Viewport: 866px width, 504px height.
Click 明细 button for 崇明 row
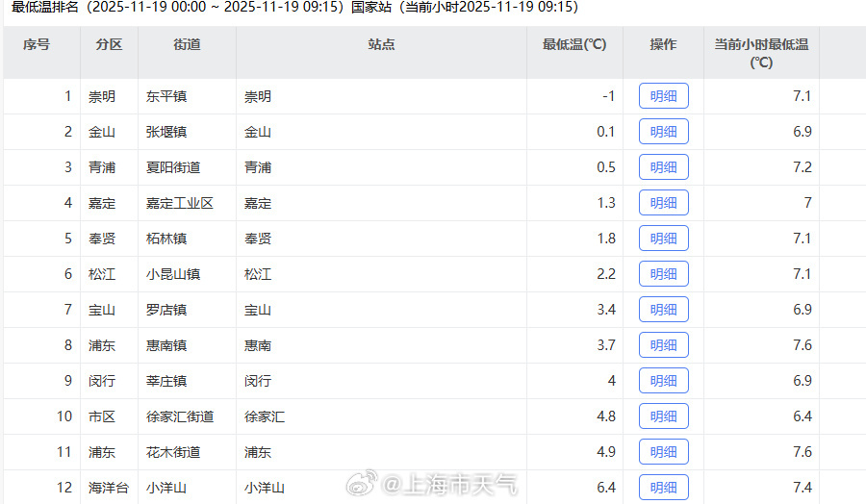coord(663,96)
